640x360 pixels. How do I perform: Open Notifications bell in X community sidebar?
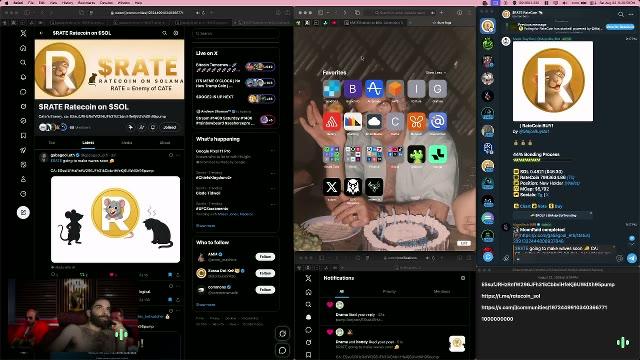23,77
